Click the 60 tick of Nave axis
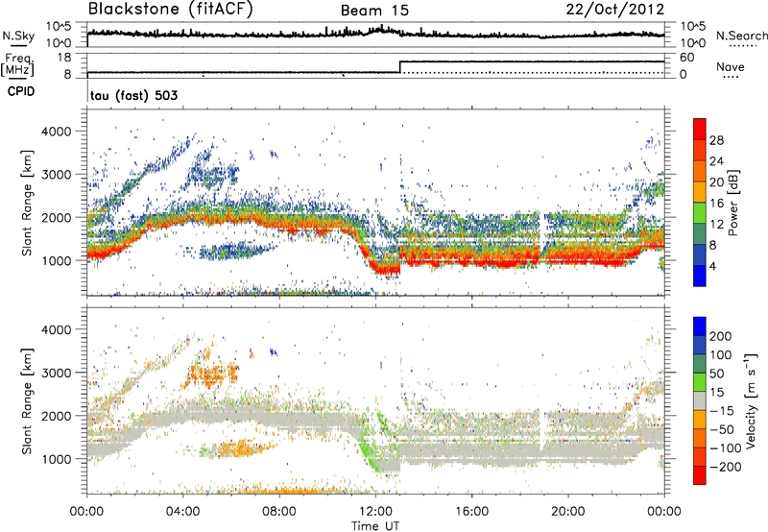Screen dimensions: 768x532 pos(686,58)
